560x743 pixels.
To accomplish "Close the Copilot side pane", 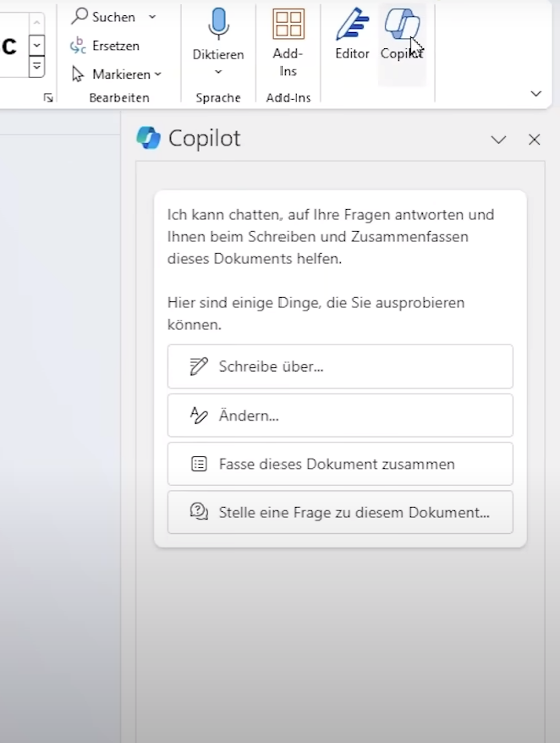I will tap(534, 140).
